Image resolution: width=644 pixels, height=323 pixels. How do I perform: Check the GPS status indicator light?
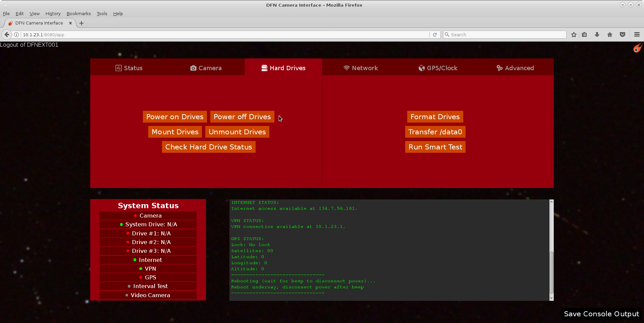tap(142, 277)
